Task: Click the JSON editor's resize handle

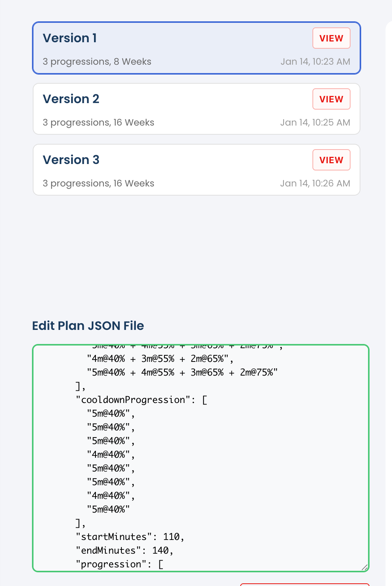Action: coord(364,567)
